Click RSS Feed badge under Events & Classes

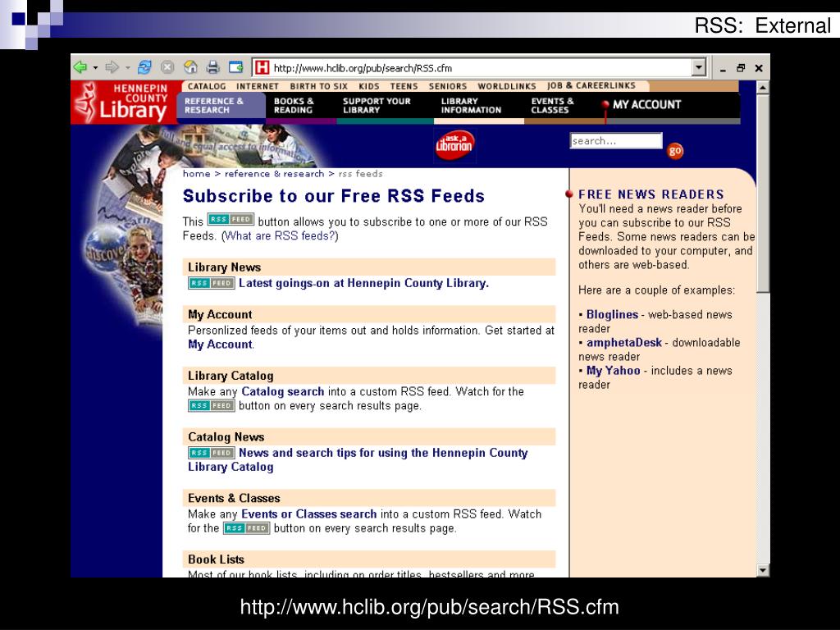pos(246,528)
